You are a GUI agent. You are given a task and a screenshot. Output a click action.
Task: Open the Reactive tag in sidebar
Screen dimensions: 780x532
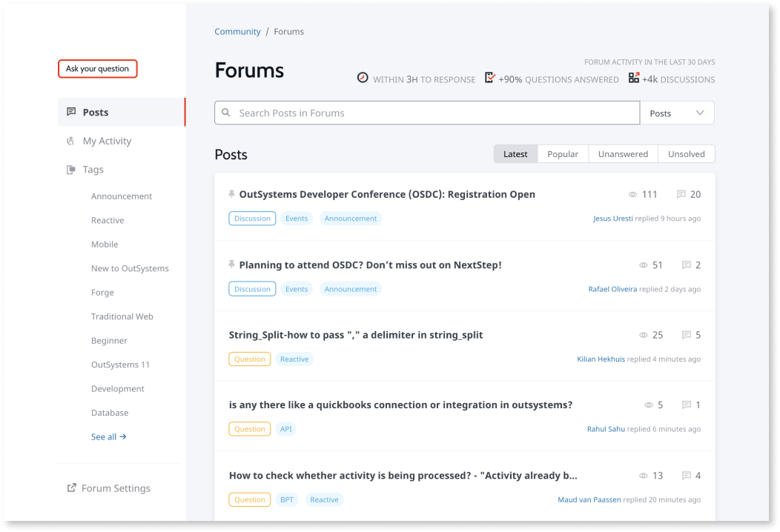tap(108, 221)
